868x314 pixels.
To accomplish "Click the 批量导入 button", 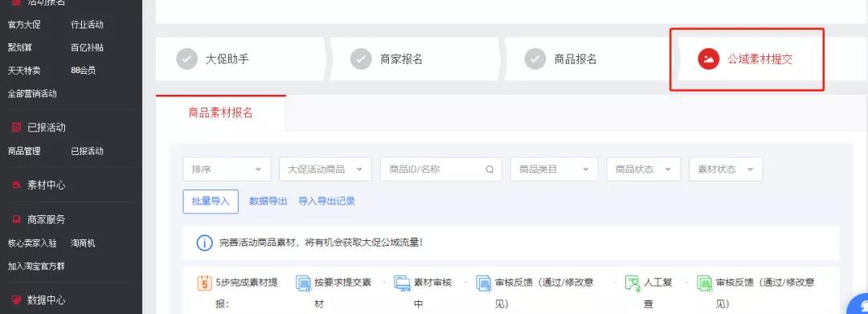I will [x=211, y=202].
